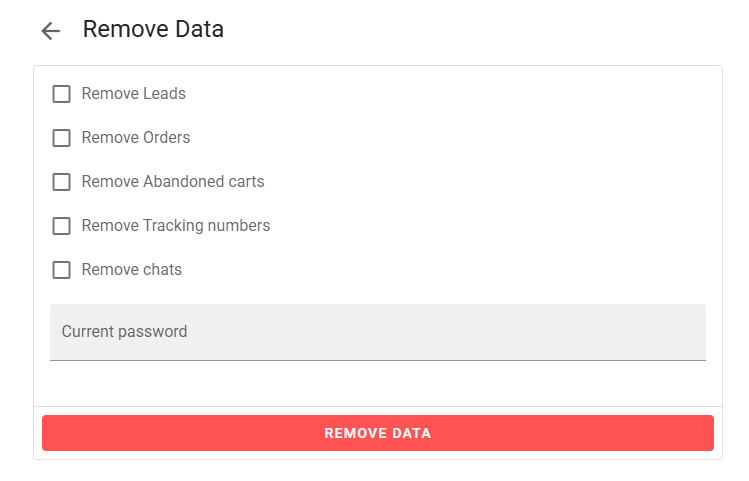The height and width of the screenshot is (481, 749).
Task: Click the 'Remove Orders' label text
Action: click(x=135, y=138)
